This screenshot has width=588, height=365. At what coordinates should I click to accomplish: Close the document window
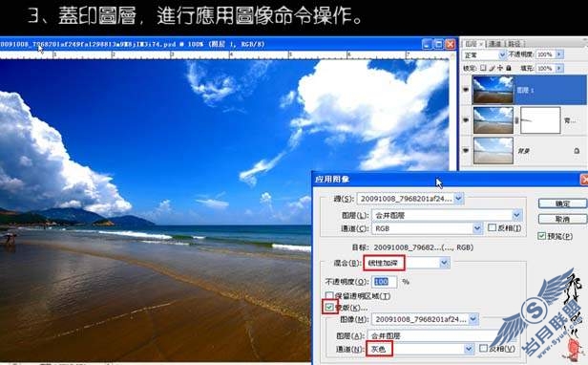coord(450,44)
